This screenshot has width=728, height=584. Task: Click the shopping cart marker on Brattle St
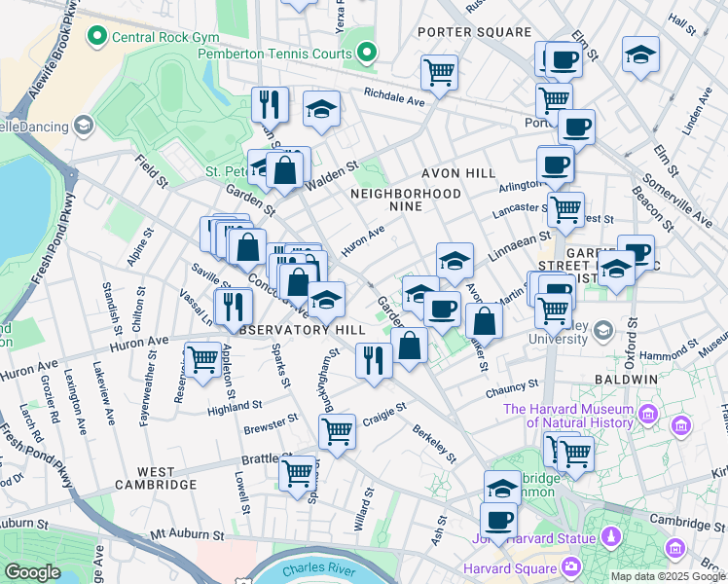click(x=297, y=473)
